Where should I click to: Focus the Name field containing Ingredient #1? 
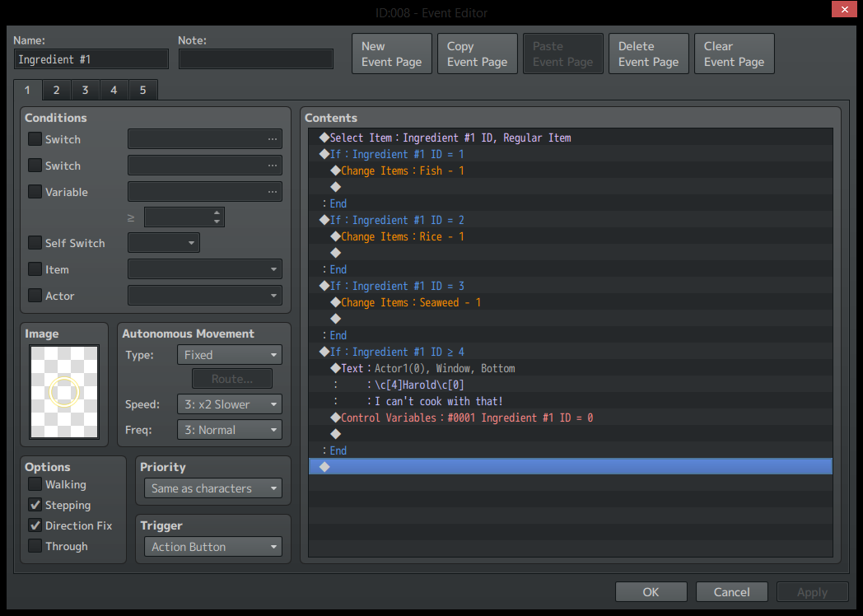[91, 59]
